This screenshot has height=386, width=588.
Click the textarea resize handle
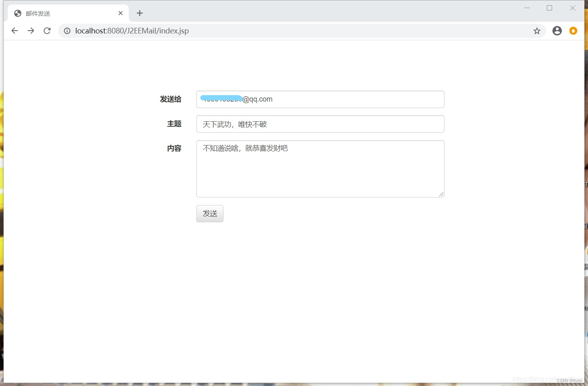click(x=442, y=195)
